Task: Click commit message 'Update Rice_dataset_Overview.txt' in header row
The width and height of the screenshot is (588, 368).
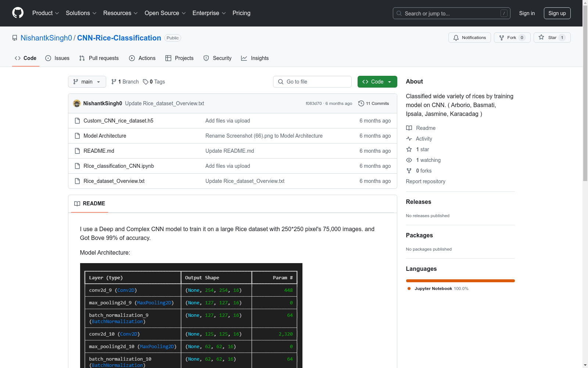Action: 164,103
